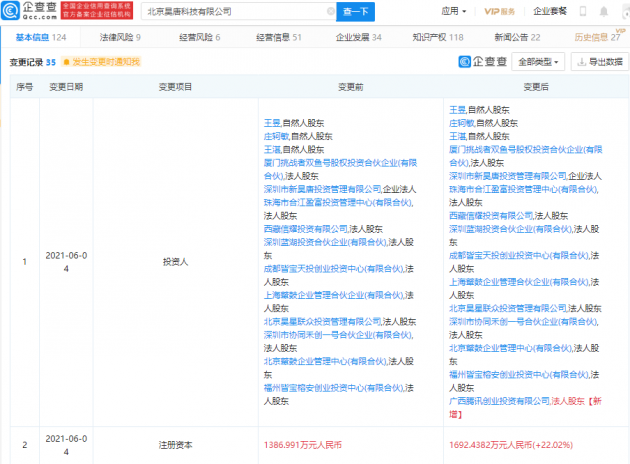Click the Qcc.com logo icon

point(10,11)
